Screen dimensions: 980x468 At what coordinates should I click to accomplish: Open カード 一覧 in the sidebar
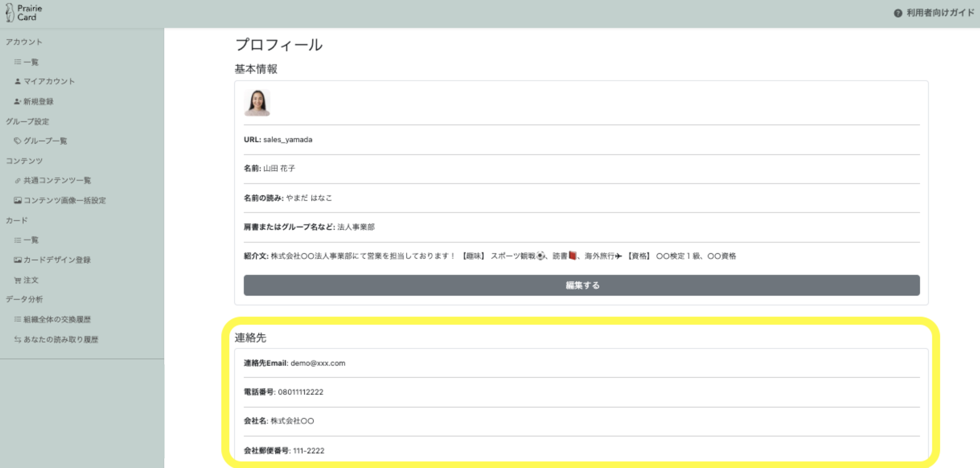click(x=31, y=240)
